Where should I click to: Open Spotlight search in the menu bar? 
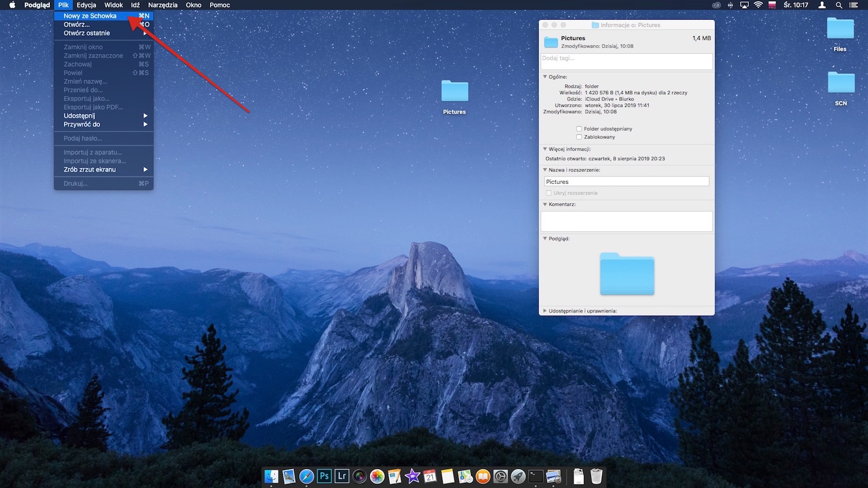tap(838, 5)
